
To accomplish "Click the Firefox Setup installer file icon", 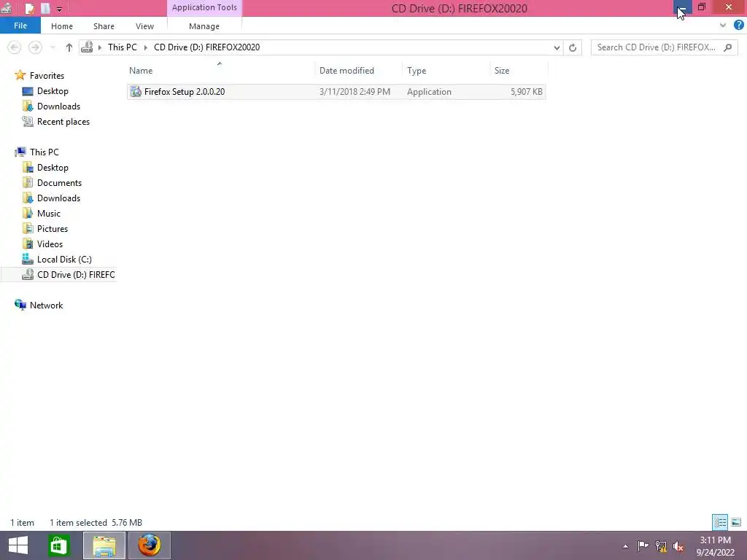I will click(x=136, y=92).
